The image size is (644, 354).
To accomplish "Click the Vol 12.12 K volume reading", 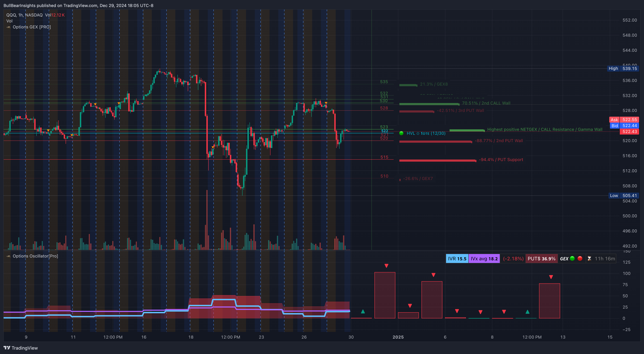I will (55, 15).
